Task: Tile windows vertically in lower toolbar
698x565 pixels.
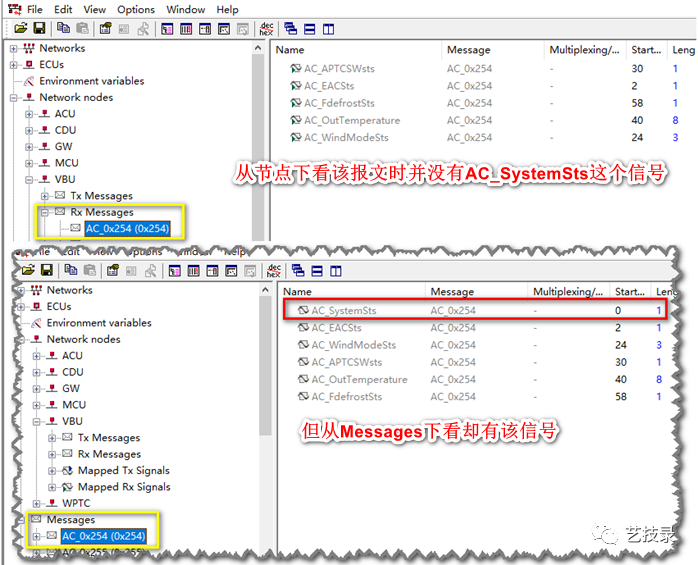Action: click(336, 271)
